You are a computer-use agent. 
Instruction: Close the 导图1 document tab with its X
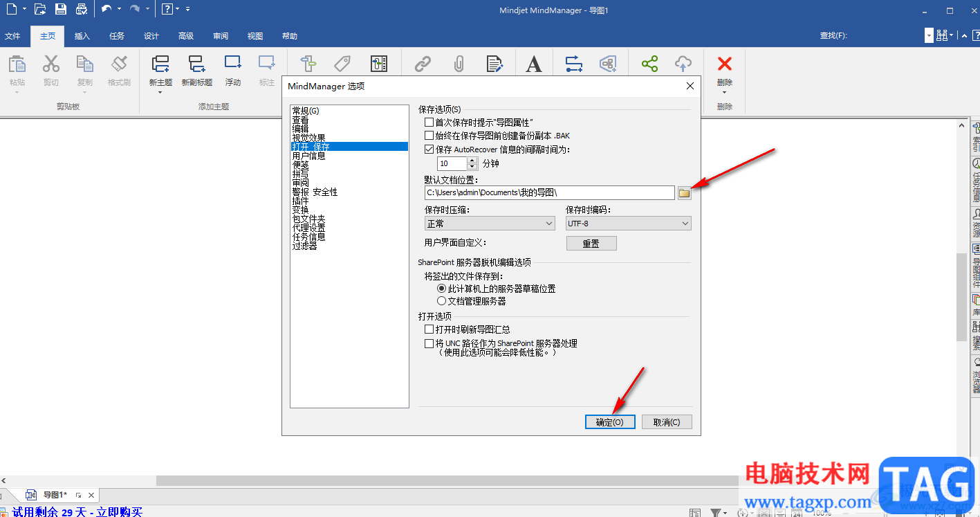point(91,495)
